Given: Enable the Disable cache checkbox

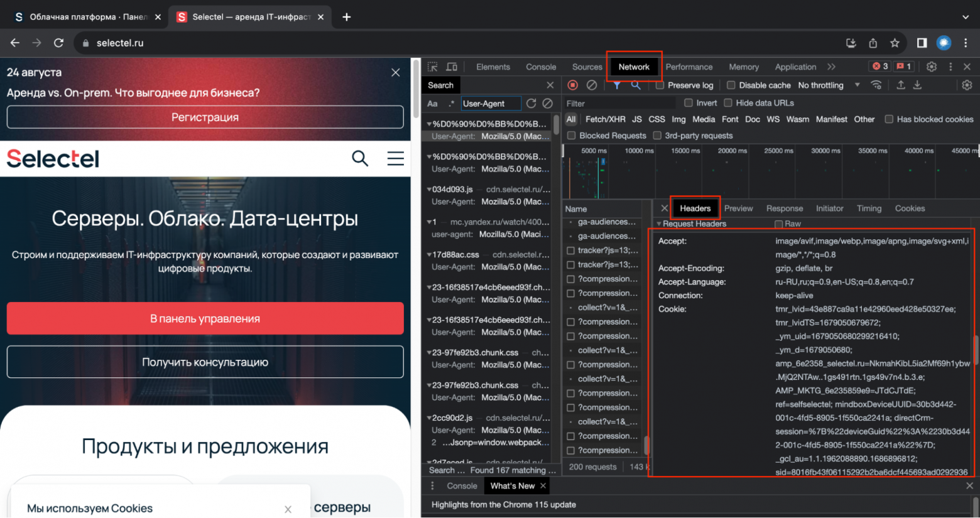Looking at the screenshot, I should click(x=731, y=85).
